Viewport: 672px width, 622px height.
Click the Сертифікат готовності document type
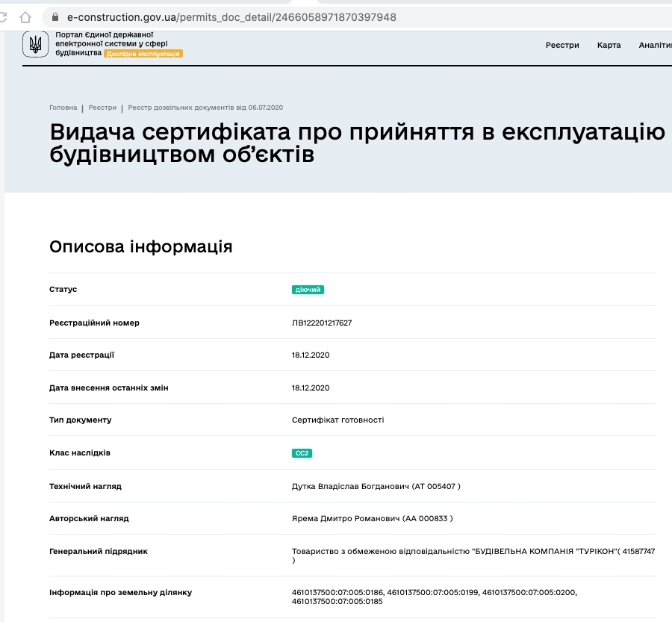tap(337, 420)
